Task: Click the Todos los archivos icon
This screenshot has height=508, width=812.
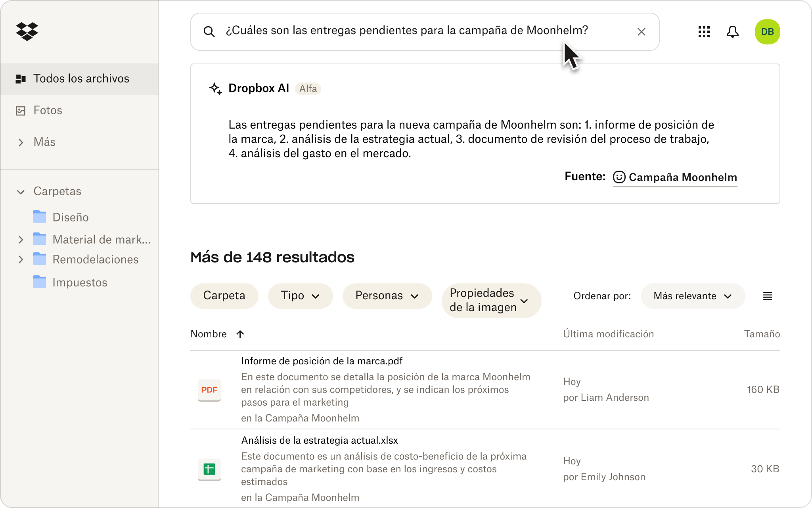Action: (x=21, y=79)
